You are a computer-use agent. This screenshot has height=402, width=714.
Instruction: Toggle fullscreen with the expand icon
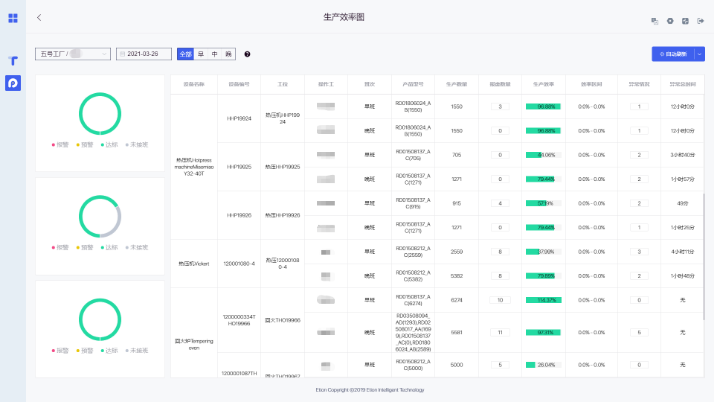[685, 21]
